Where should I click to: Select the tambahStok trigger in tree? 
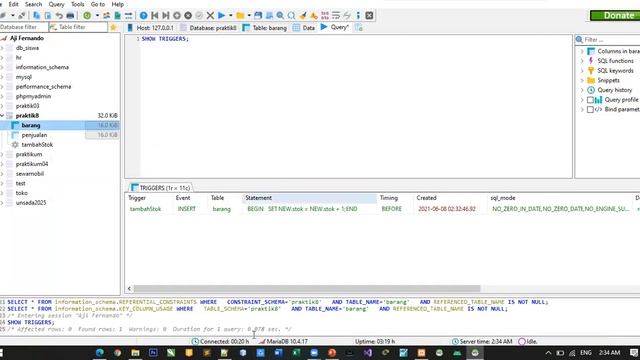point(37,144)
